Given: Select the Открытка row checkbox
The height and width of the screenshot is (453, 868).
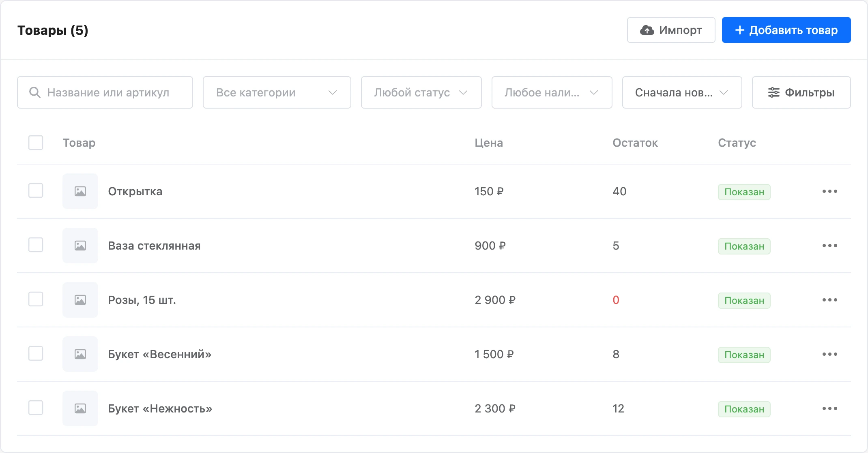Looking at the screenshot, I should [36, 190].
